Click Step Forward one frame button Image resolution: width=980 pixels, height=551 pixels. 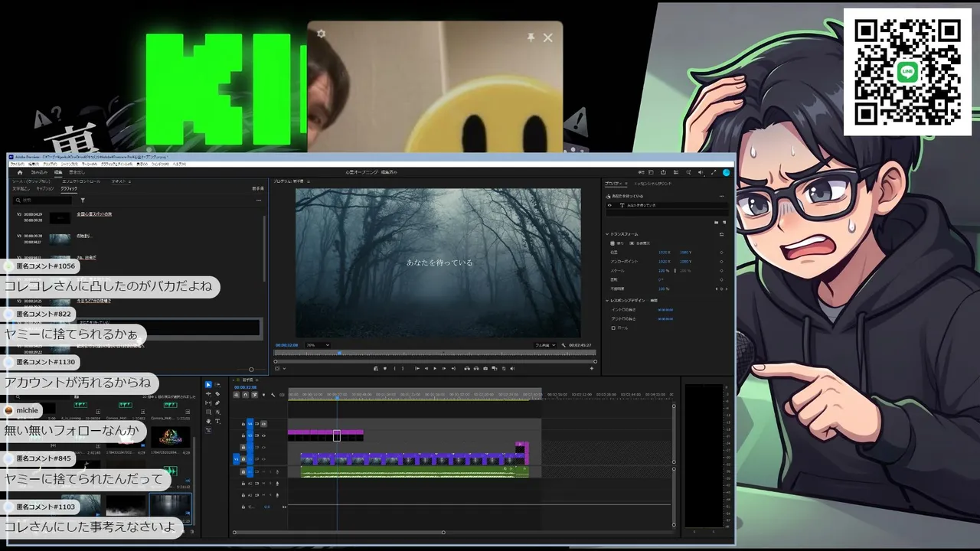coord(444,368)
